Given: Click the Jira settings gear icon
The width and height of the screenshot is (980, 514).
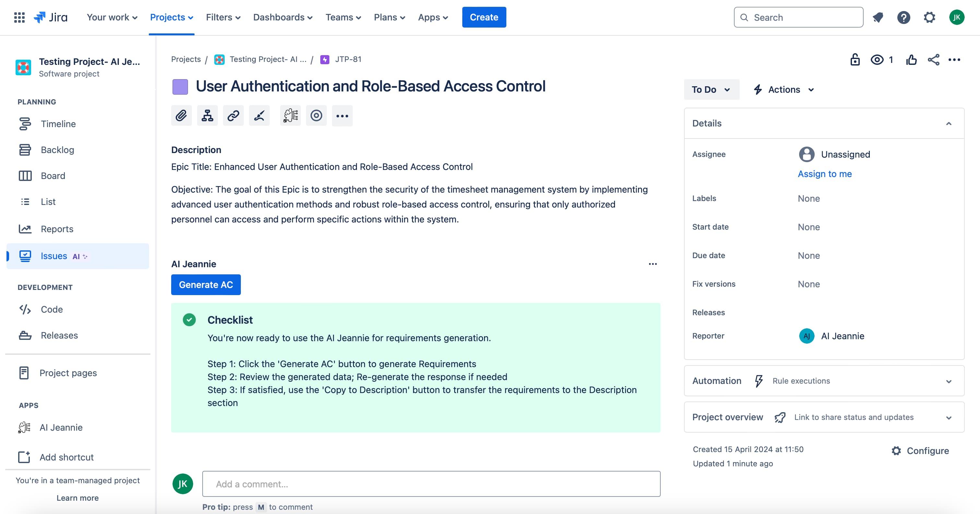Looking at the screenshot, I should point(929,18).
